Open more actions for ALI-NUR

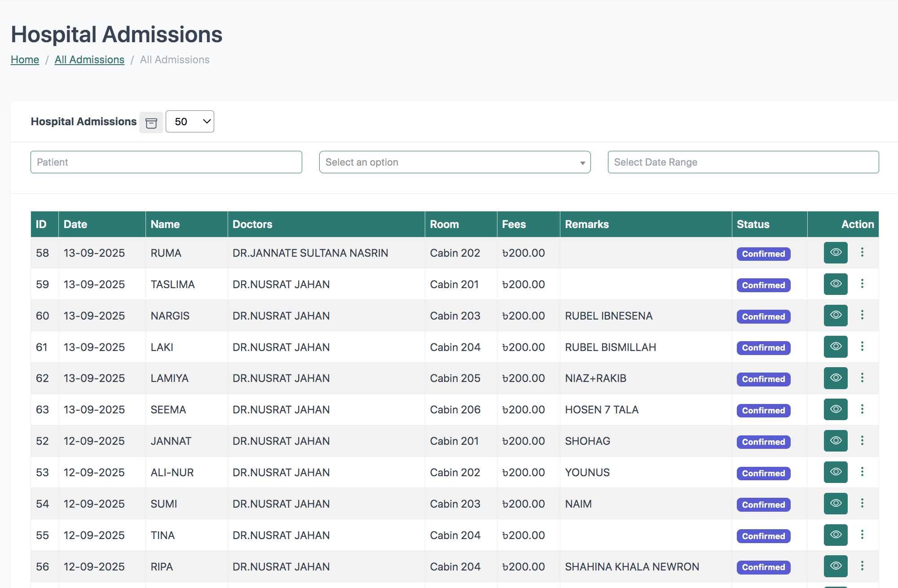pyautogui.click(x=862, y=472)
